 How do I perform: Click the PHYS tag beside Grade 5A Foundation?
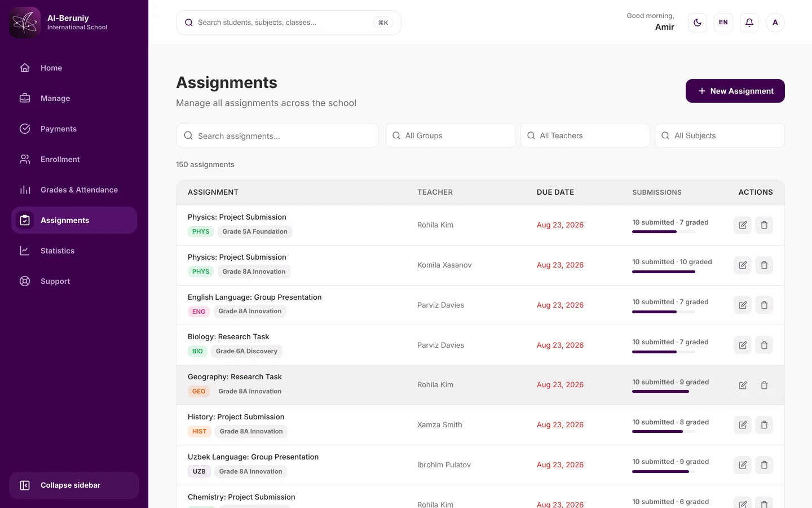201,231
